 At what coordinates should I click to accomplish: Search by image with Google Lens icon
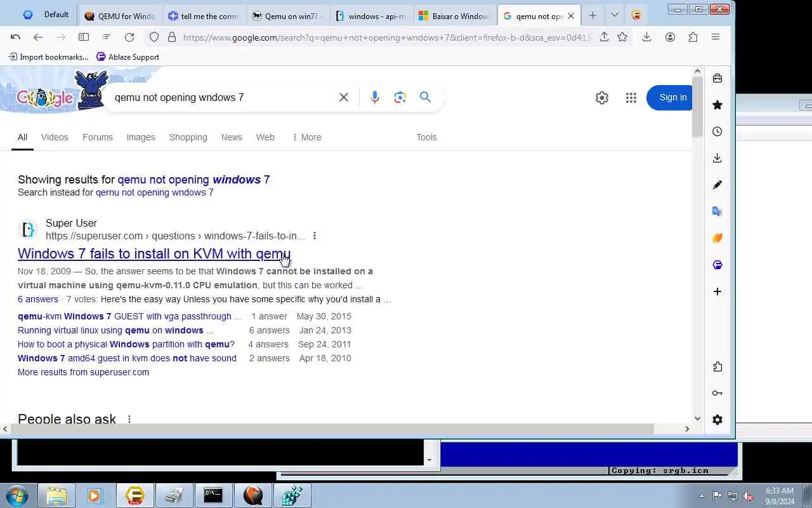400,97
